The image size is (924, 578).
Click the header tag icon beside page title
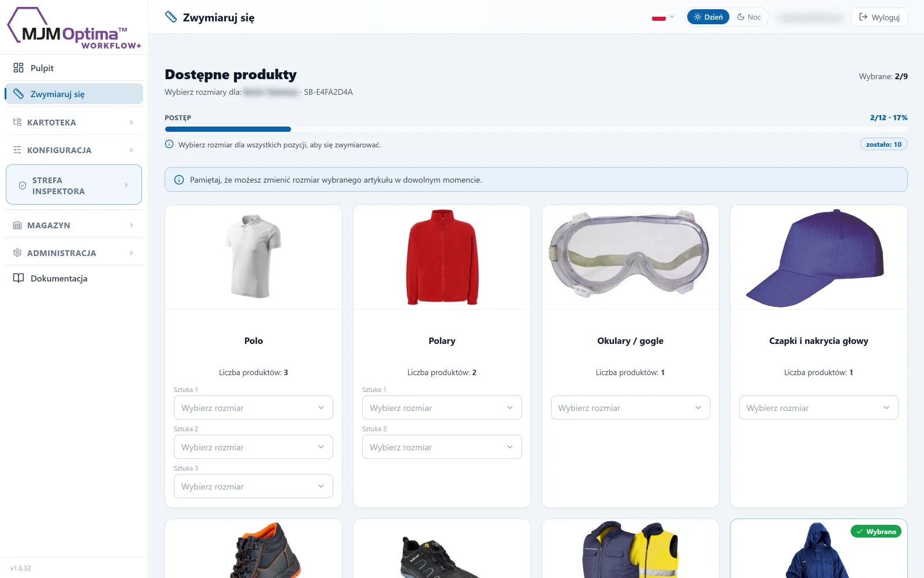click(x=171, y=17)
